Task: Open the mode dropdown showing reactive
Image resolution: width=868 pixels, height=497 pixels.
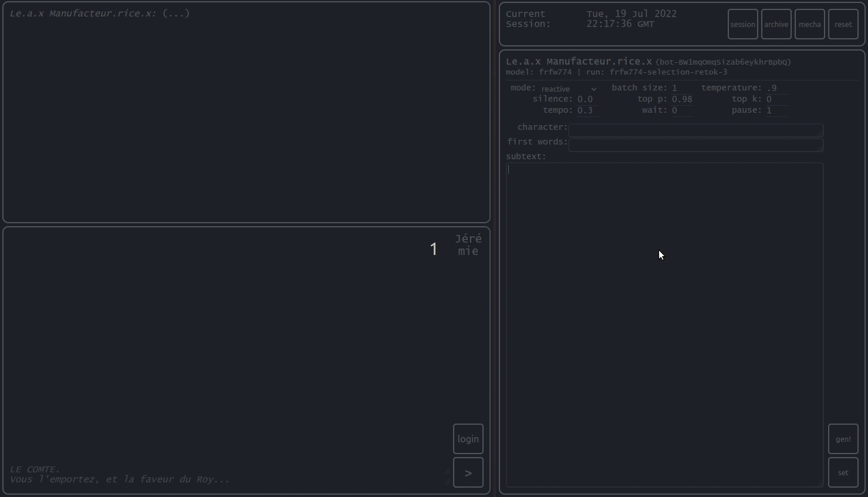Action: (569, 89)
